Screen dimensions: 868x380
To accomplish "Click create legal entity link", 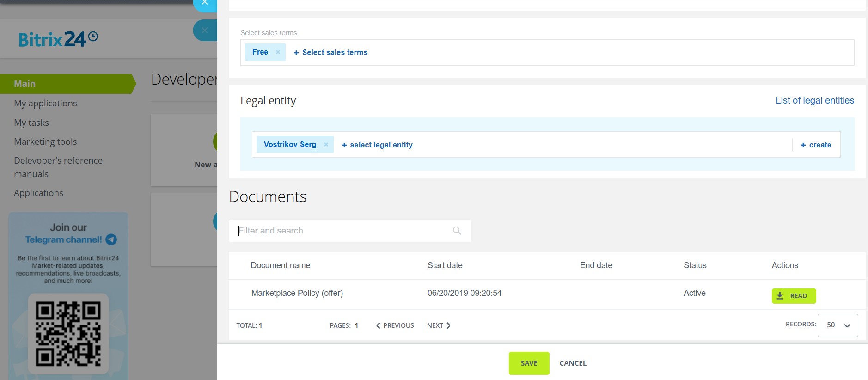I will (x=816, y=145).
